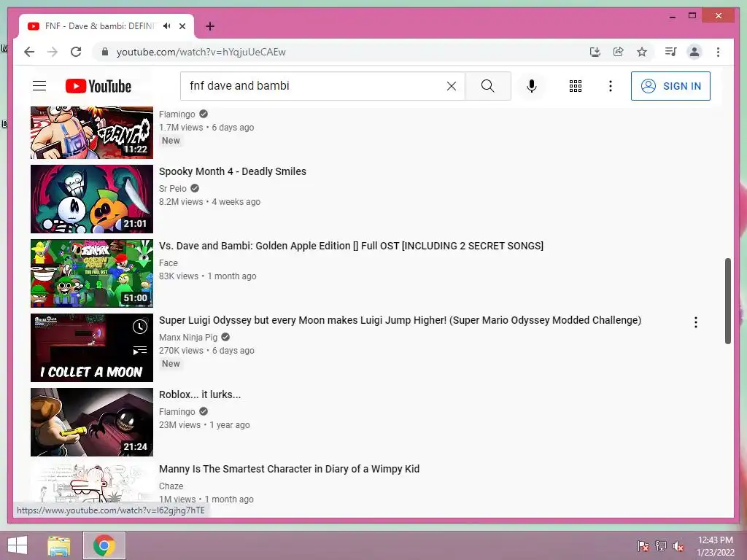
Task: Go back with browser back arrow
Action: (29, 52)
